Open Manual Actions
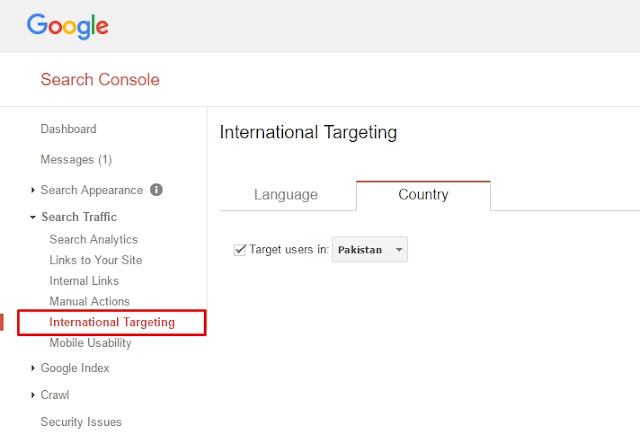 [89, 301]
